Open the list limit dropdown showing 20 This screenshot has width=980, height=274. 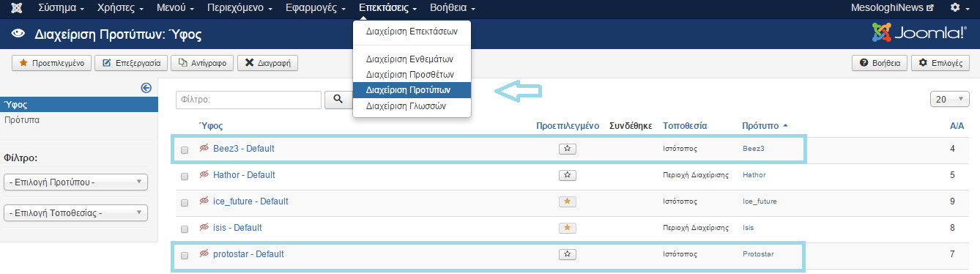point(949,99)
